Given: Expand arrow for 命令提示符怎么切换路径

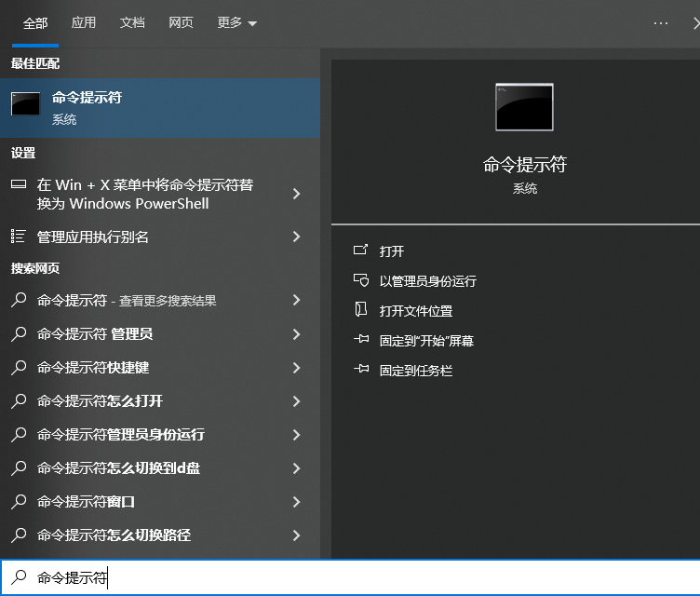Looking at the screenshot, I should 296,535.
